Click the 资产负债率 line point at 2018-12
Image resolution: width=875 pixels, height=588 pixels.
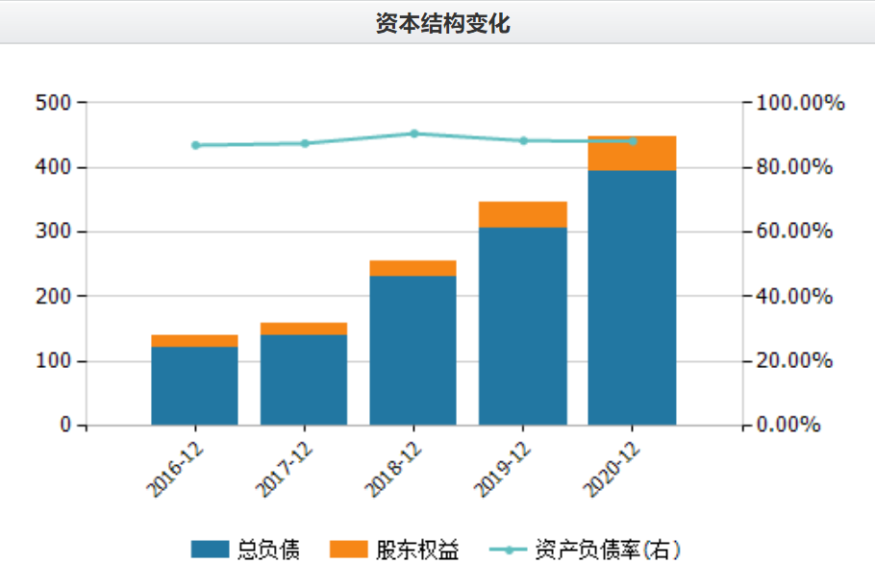[x=414, y=134]
